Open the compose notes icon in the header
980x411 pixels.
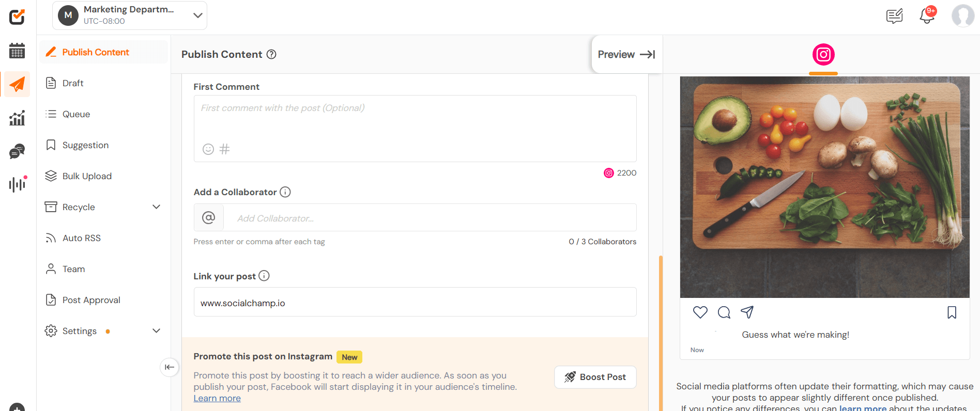pos(894,16)
